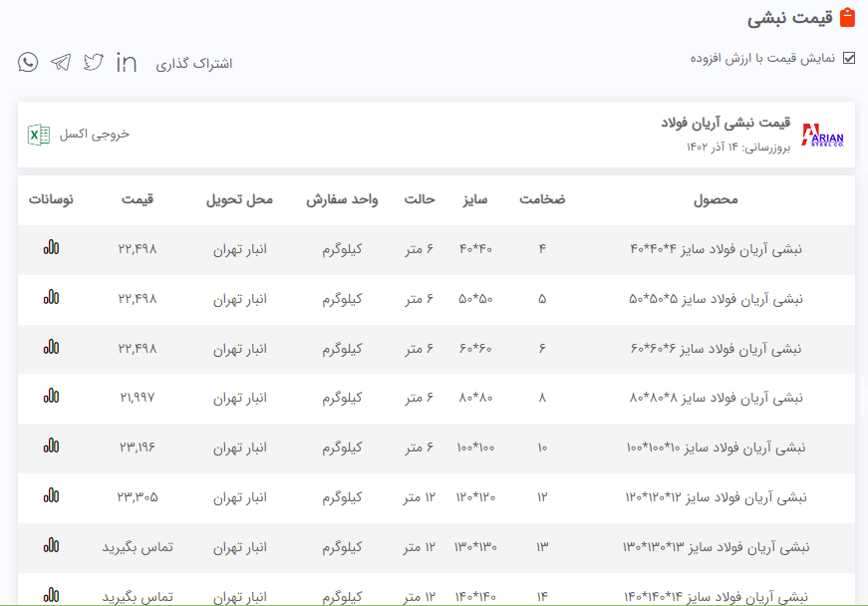Click the Arian Steel company logo
Image resolution: width=868 pixels, height=606 pixels.
pyautogui.click(x=823, y=135)
